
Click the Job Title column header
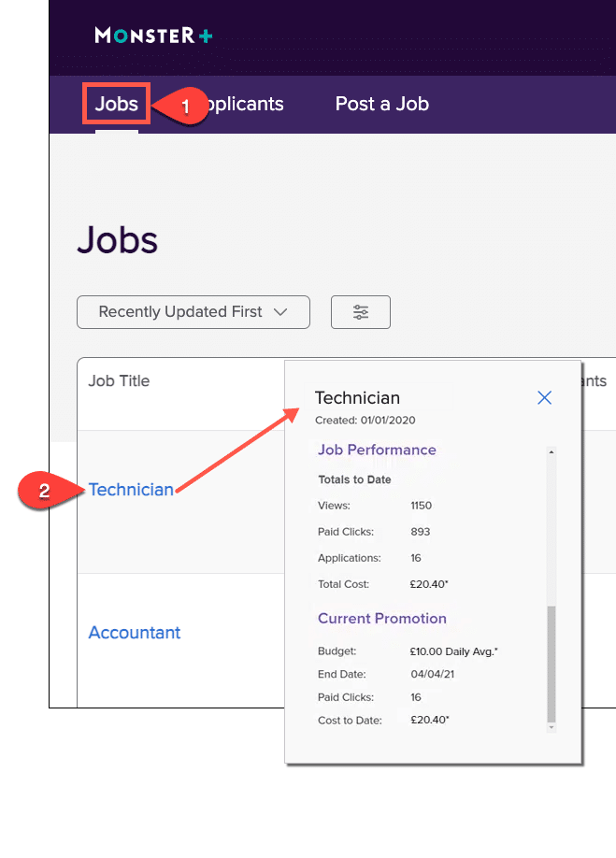(x=119, y=380)
